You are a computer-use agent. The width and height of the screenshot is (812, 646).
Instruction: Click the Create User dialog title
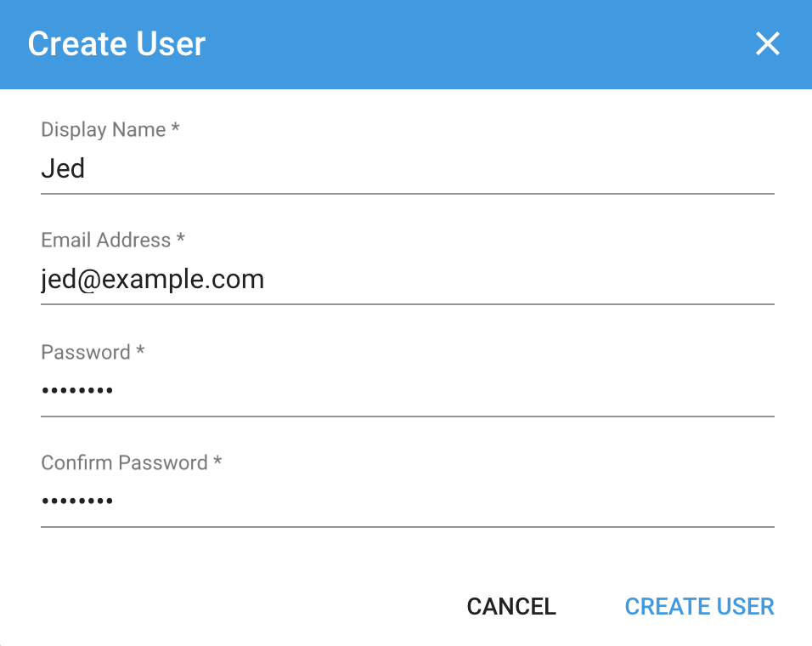point(116,43)
